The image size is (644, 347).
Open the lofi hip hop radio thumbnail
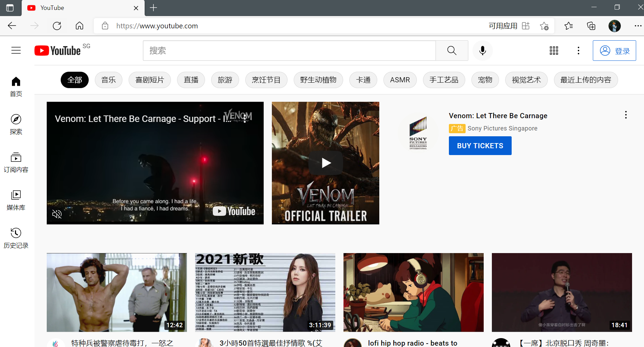[x=413, y=292]
